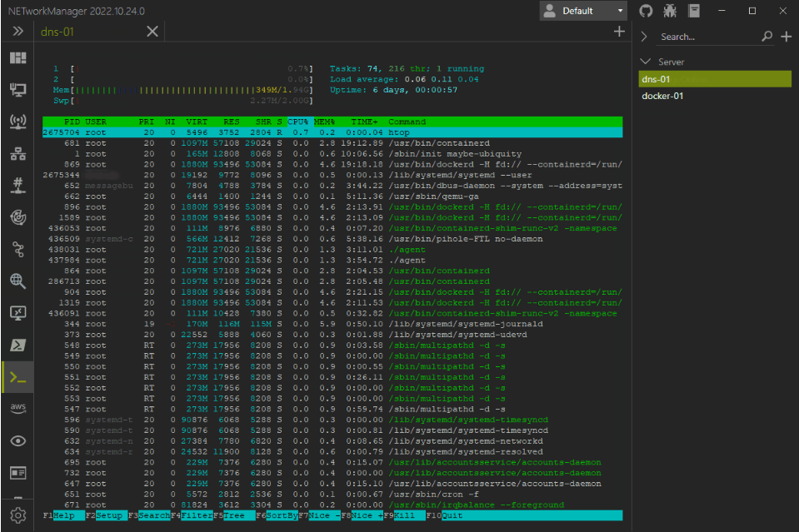Open a new session with the plus button
799x532 pixels.
(x=618, y=31)
